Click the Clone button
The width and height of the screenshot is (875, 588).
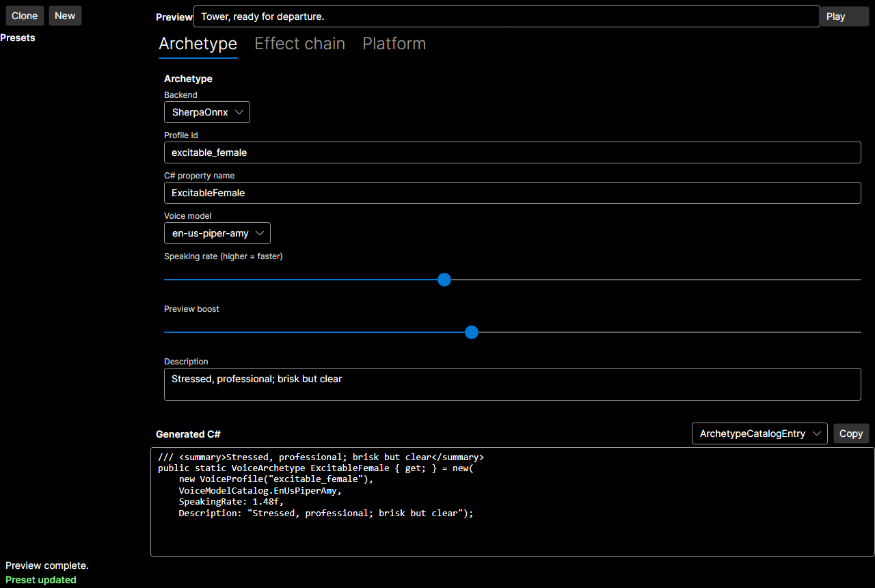click(25, 16)
